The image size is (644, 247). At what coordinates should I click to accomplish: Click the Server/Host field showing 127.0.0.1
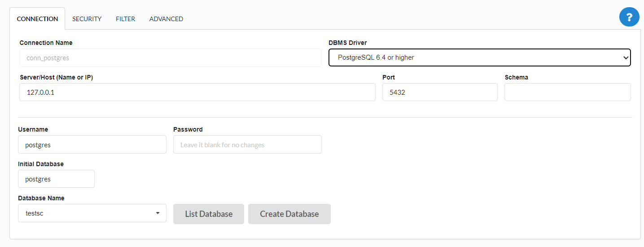coord(197,92)
